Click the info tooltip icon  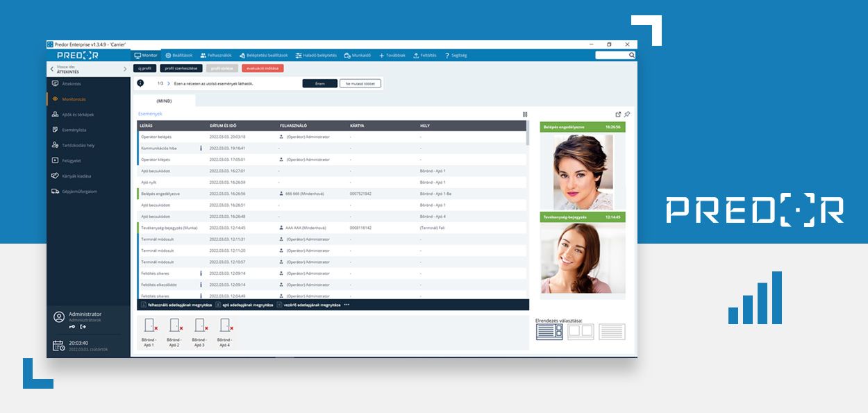point(140,83)
